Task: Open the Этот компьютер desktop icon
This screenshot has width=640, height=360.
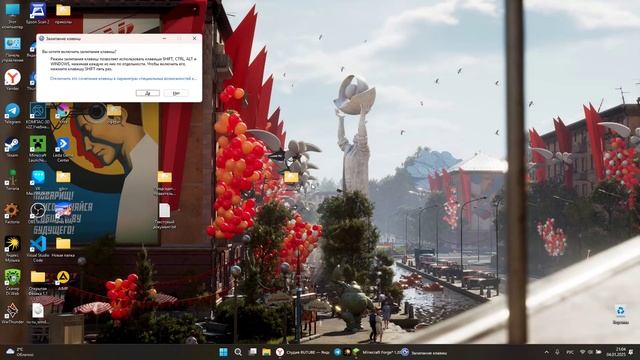Action: 12,15
